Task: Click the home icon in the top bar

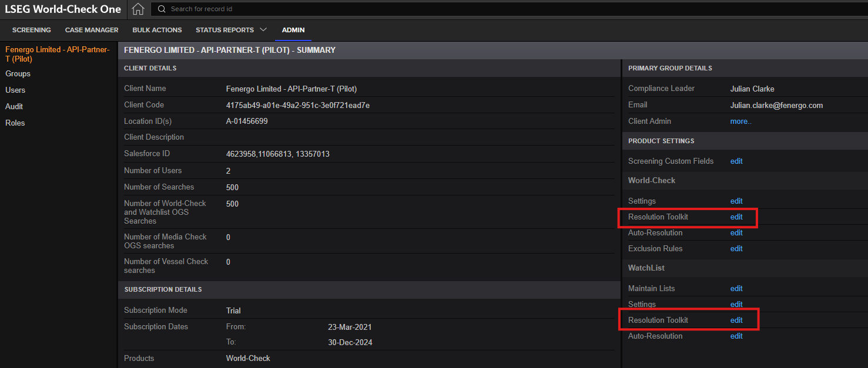Action: pos(138,9)
